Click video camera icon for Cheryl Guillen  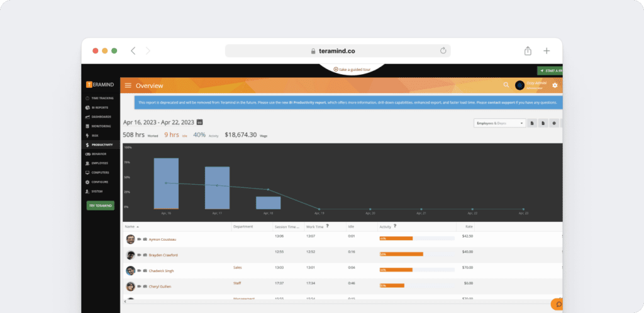[x=139, y=287]
